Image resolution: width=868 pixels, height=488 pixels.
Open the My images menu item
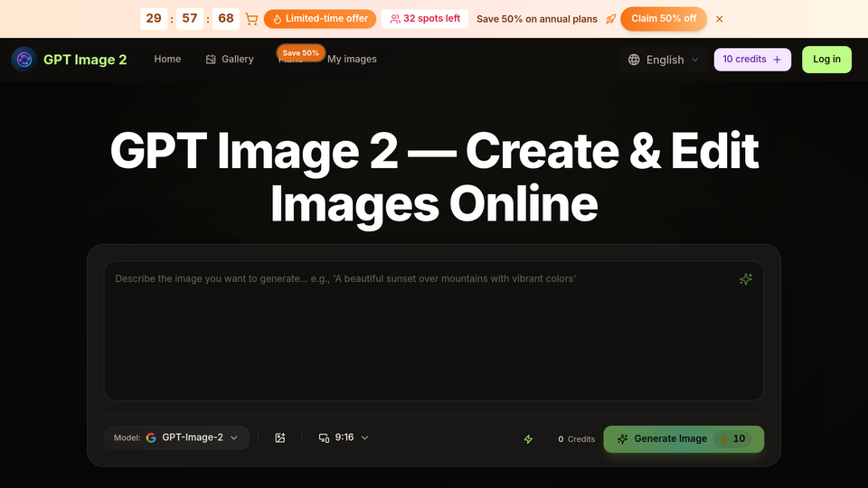pos(352,60)
